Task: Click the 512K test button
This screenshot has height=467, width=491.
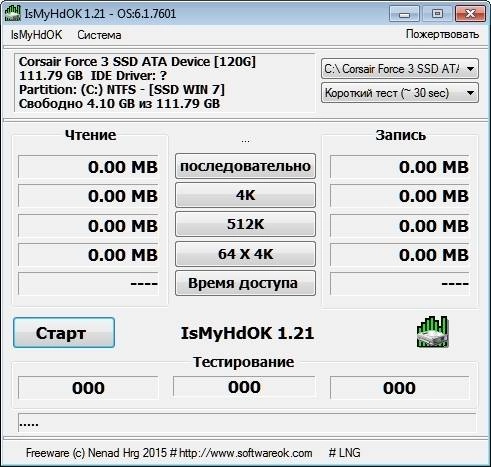Action: click(x=245, y=224)
